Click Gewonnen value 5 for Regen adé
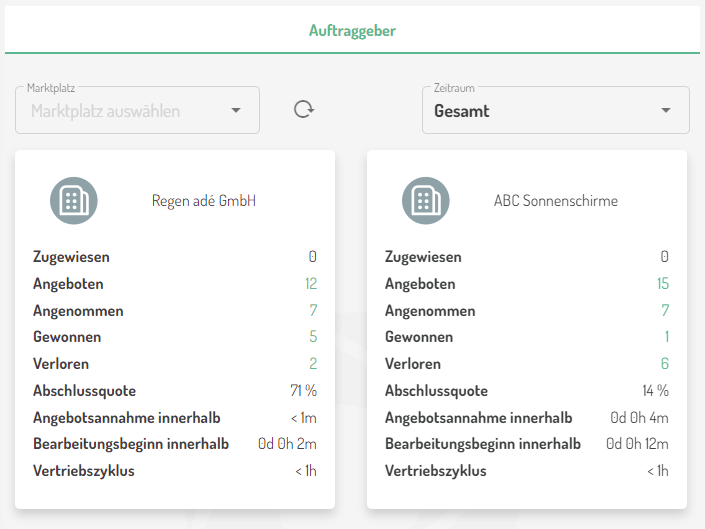Image resolution: width=705 pixels, height=529 pixels. (x=313, y=337)
